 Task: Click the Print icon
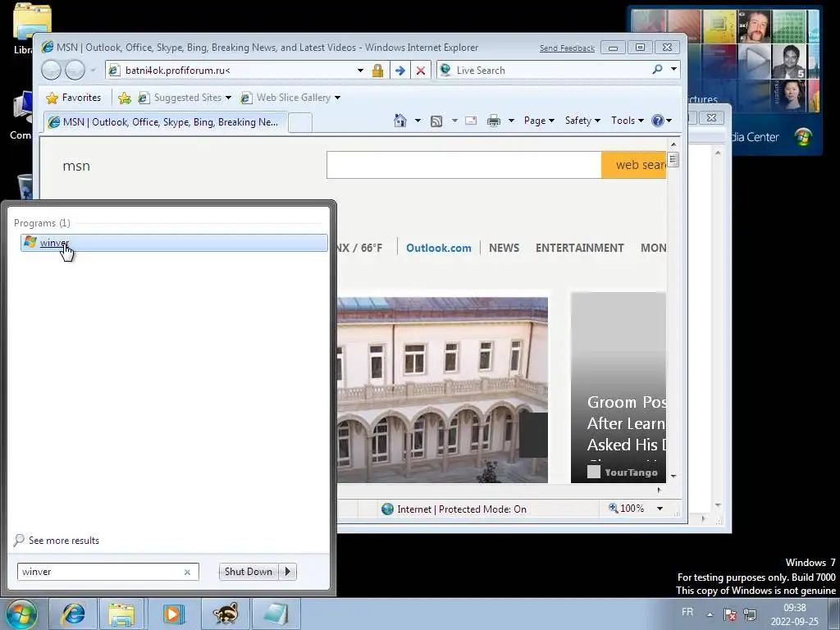pos(493,121)
